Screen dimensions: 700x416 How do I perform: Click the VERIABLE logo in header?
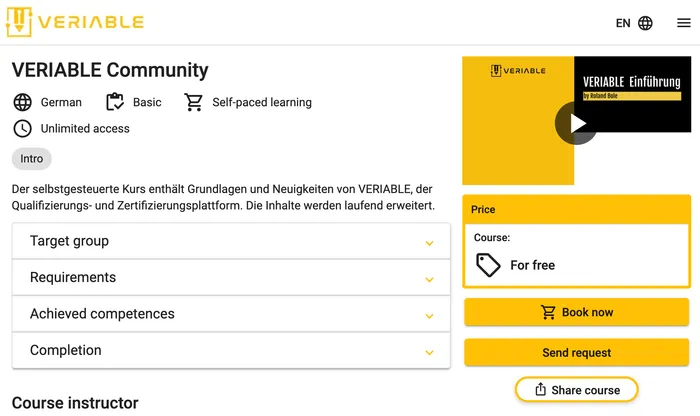pyautogui.click(x=75, y=22)
